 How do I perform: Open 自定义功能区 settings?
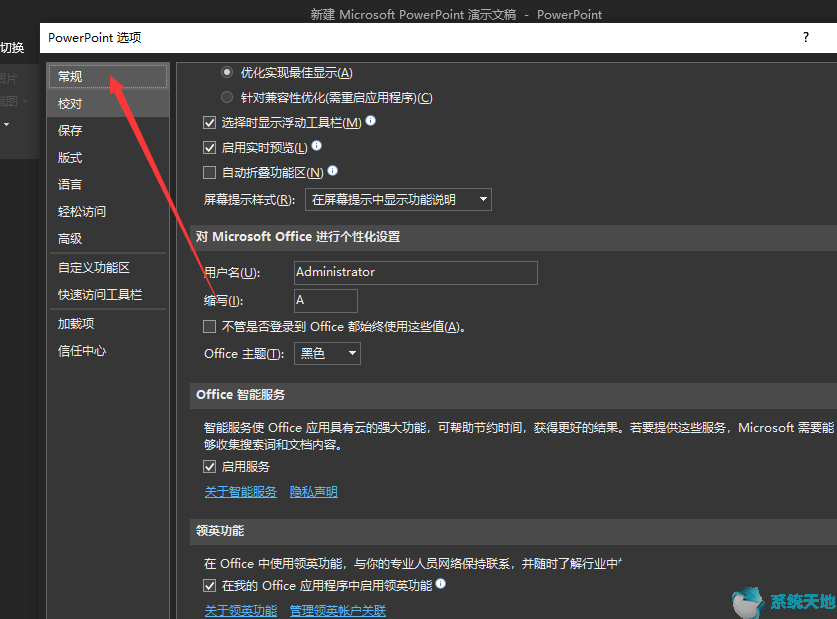[108, 268]
